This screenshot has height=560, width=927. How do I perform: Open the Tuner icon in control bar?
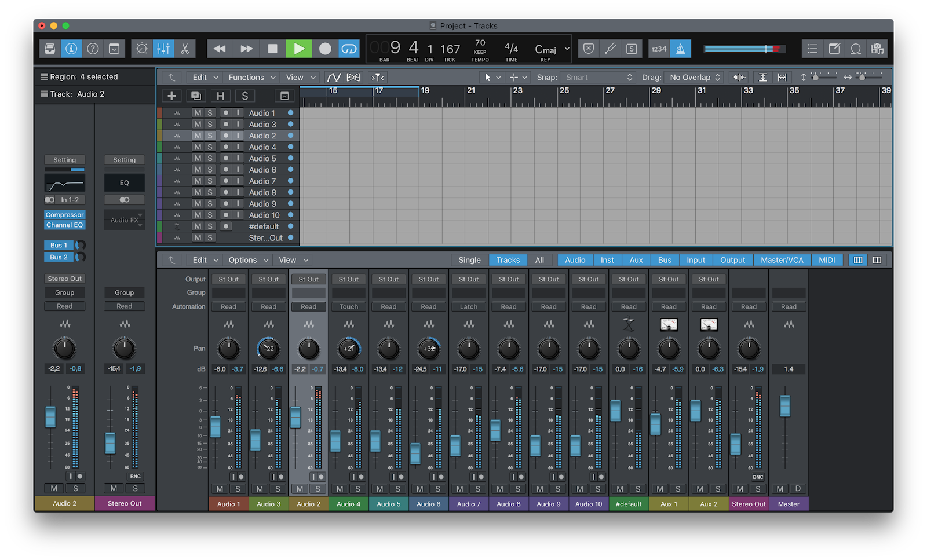(610, 49)
